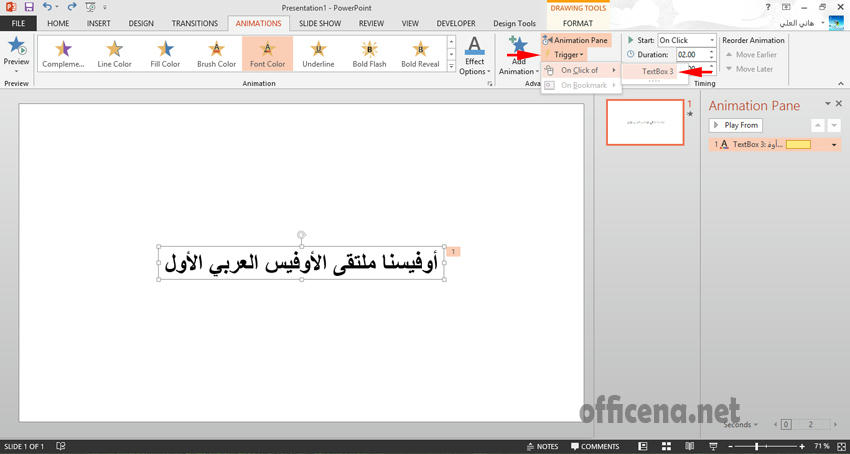Toggle NOTES pane in status bar

pos(543,446)
